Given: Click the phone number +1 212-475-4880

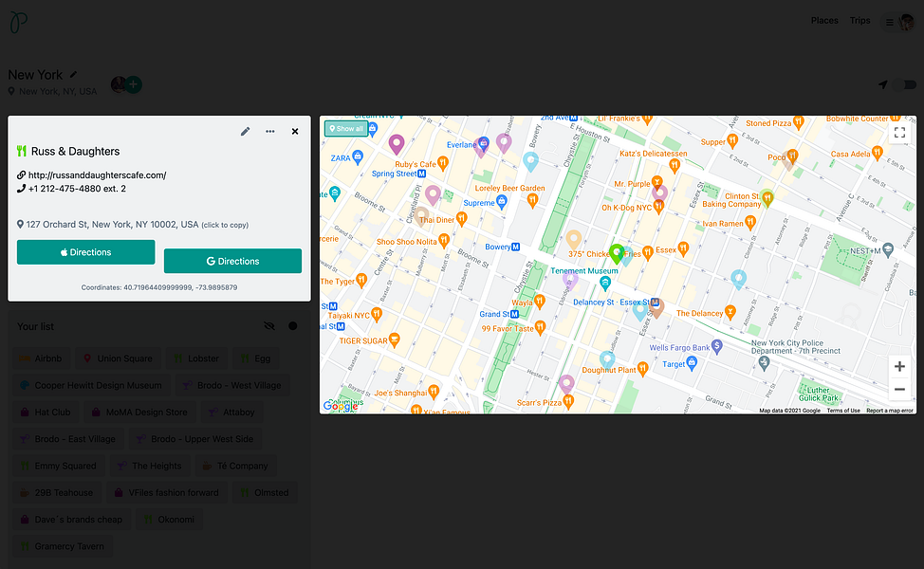Looking at the screenshot, I should 77,189.
